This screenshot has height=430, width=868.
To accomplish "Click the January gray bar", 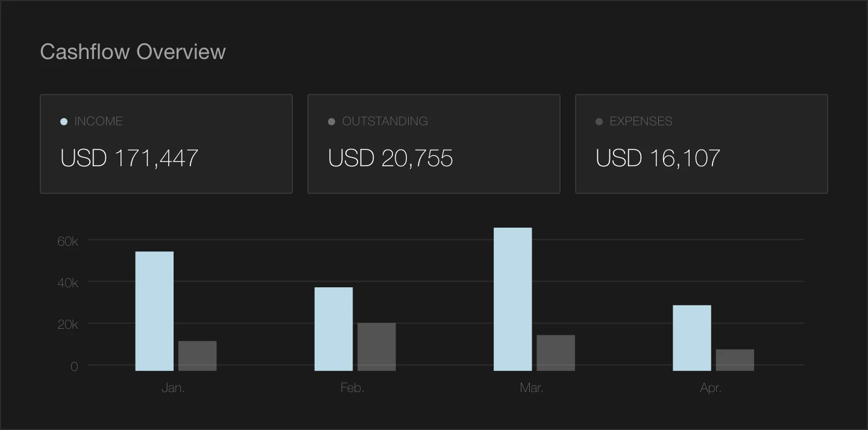I will click(197, 356).
